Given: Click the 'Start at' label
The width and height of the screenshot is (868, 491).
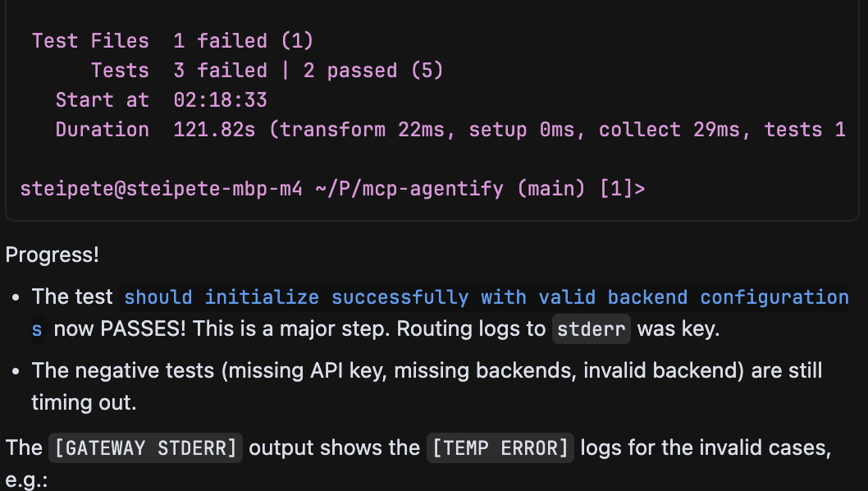Looking at the screenshot, I should pos(102,100).
